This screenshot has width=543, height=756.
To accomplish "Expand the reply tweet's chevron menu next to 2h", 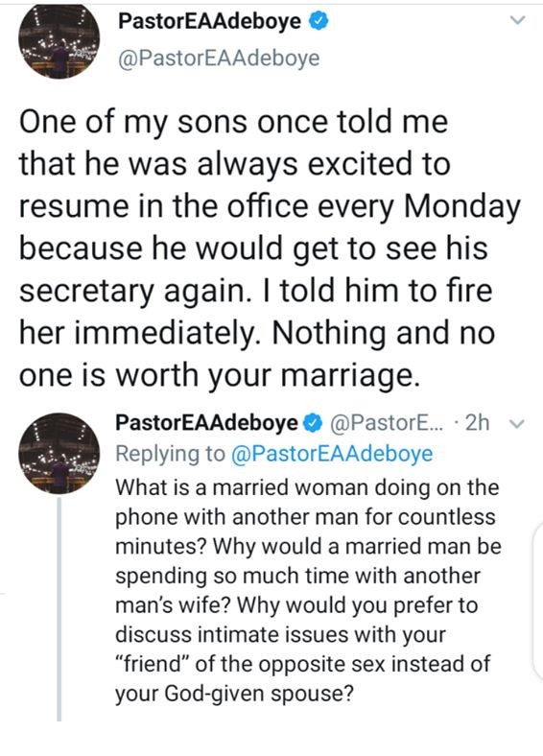I will click(517, 424).
